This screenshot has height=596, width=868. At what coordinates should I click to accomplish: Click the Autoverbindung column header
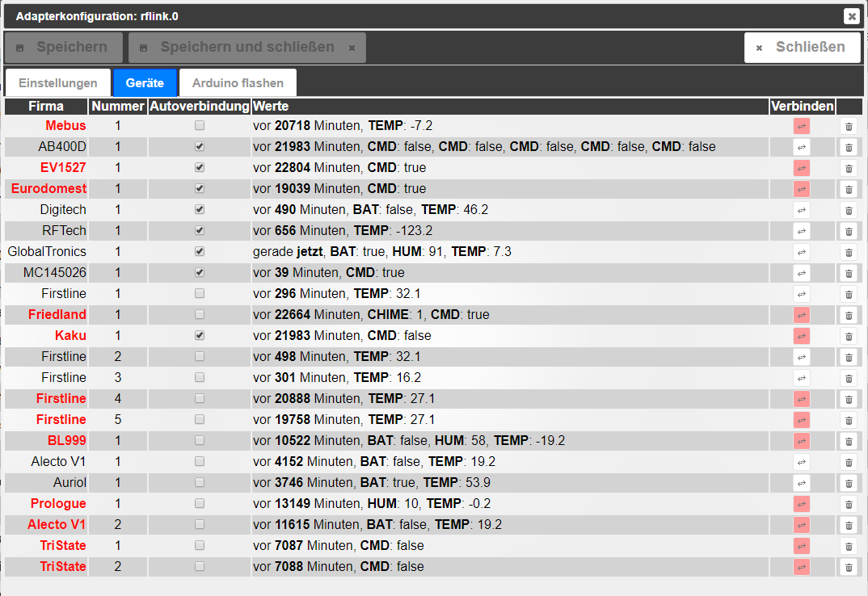(200, 107)
